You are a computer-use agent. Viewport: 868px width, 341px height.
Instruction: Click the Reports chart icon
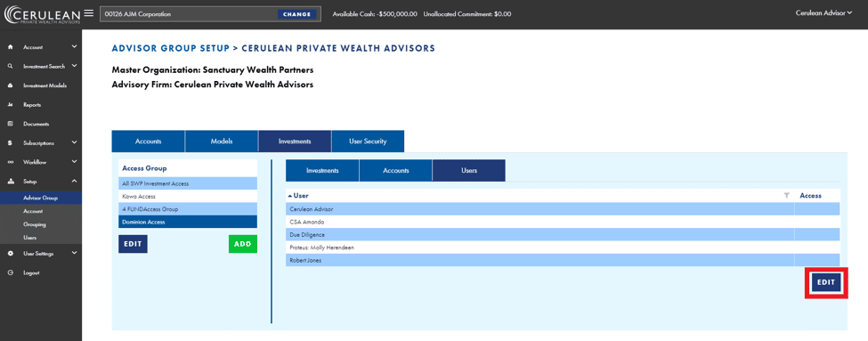pyautogui.click(x=11, y=105)
